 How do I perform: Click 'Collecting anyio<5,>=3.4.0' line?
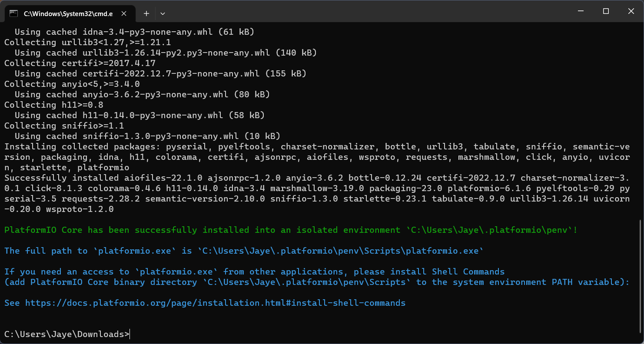[x=72, y=84]
